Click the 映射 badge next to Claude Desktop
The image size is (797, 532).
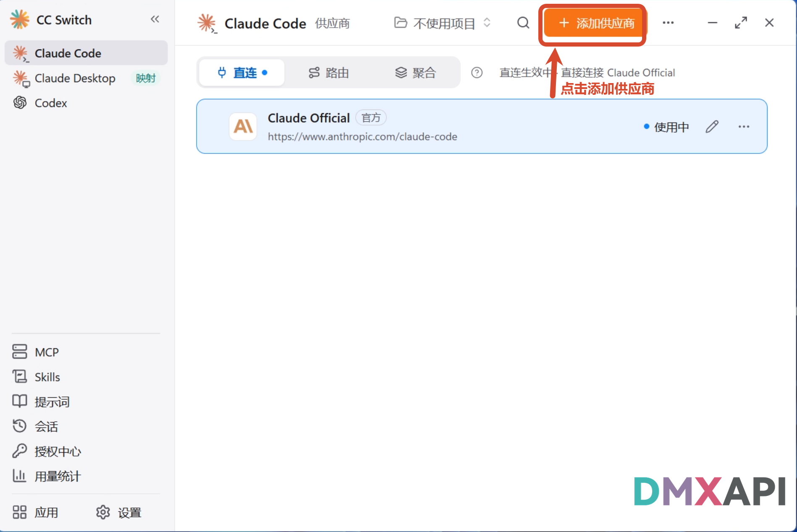[146, 78]
